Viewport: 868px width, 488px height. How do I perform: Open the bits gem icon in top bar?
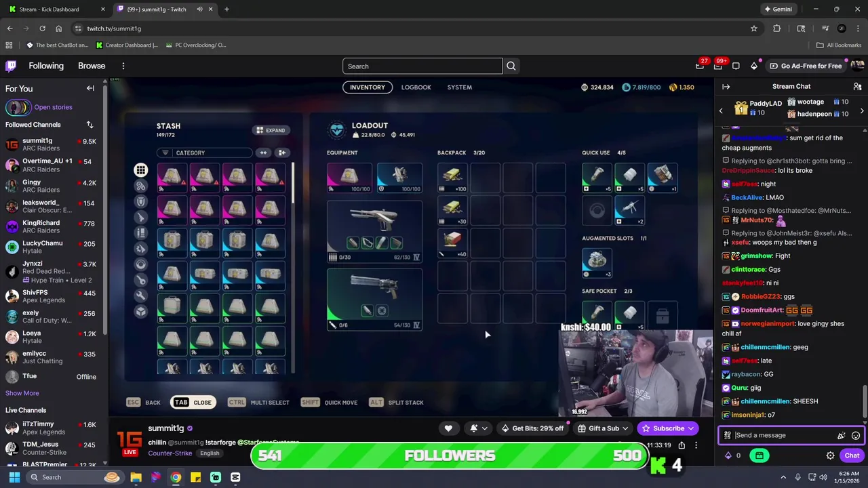[754, 66]
